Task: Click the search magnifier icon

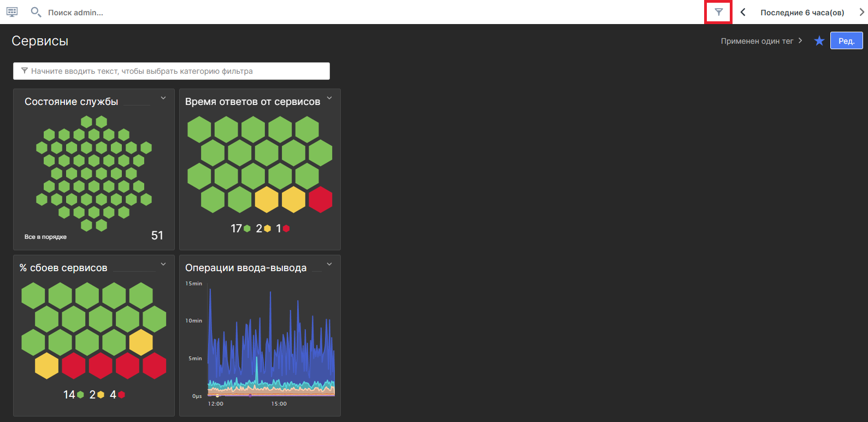Action: [36, 12]
